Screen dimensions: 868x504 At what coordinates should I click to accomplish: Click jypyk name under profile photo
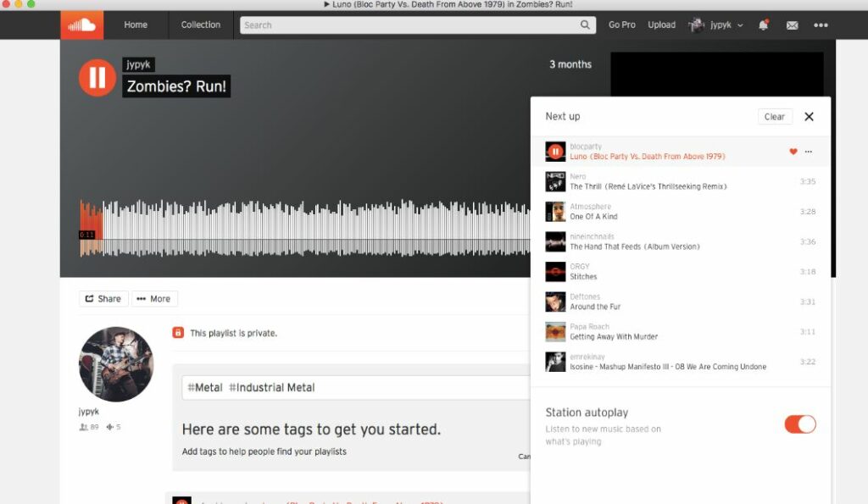[x=88, y=412]
